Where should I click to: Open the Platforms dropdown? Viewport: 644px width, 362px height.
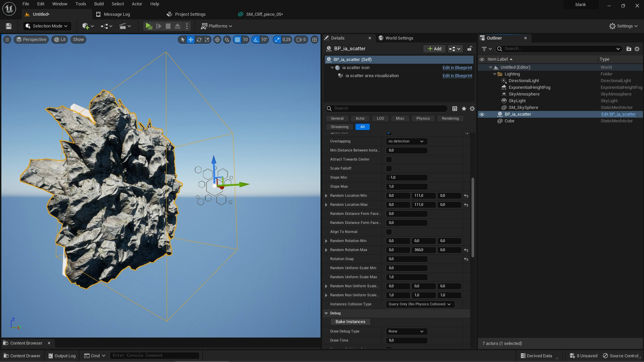[216, 26]
